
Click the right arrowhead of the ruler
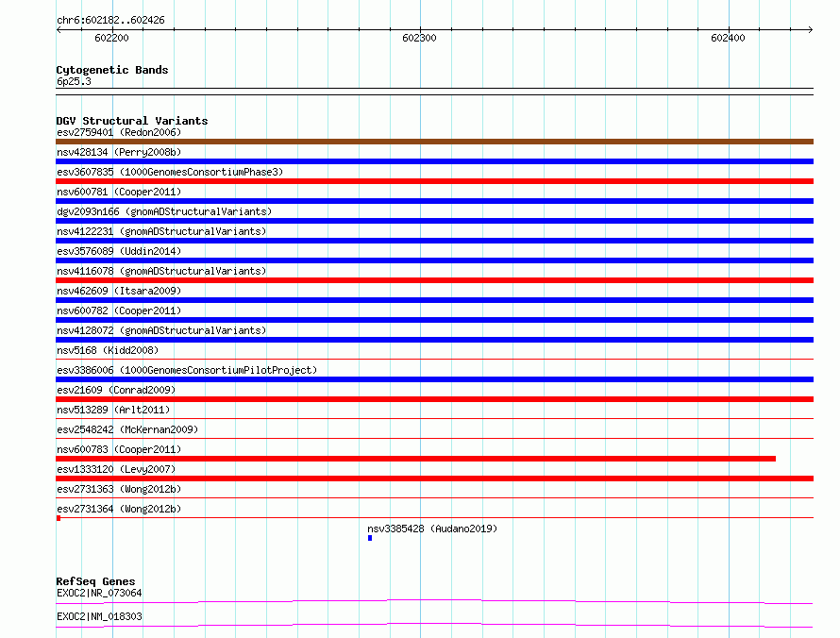pos(810,29)
